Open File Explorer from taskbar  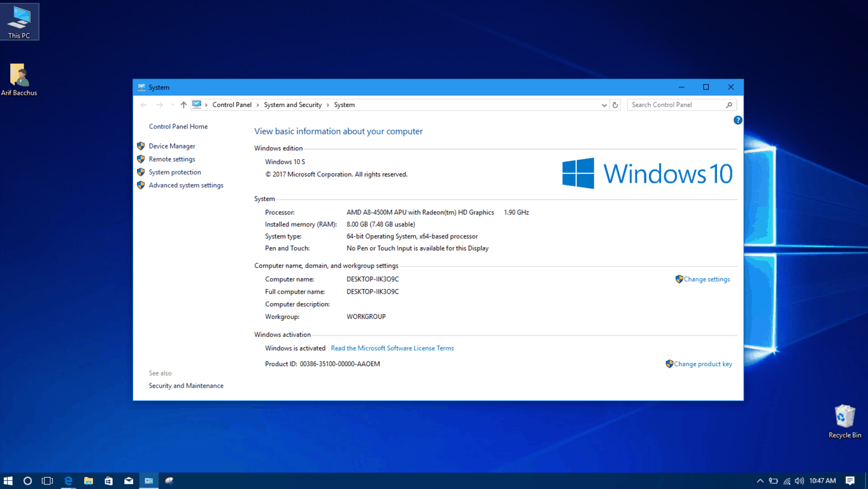[x=89, y=481]
